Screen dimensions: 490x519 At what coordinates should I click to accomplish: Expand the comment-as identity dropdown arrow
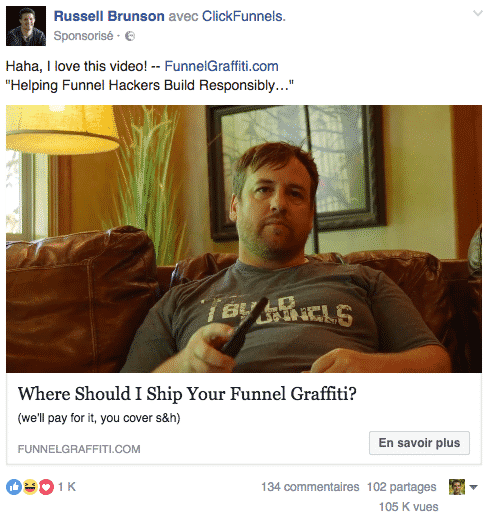(473, 487)
